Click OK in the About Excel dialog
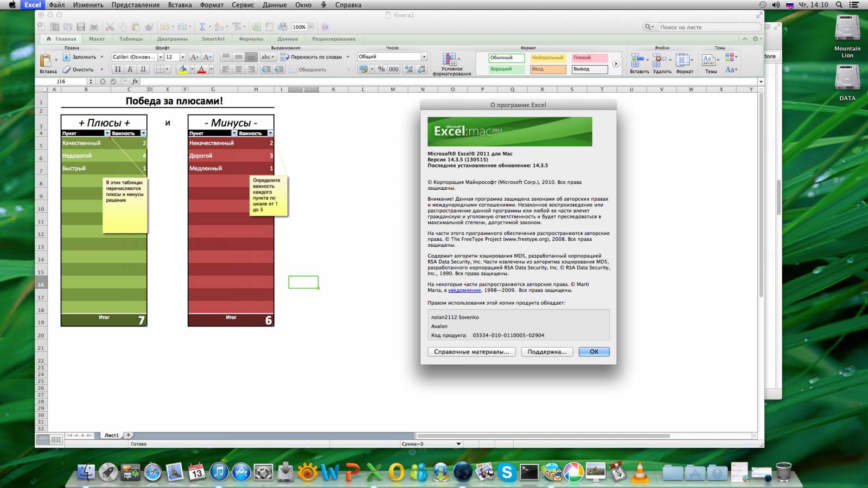 594,352
